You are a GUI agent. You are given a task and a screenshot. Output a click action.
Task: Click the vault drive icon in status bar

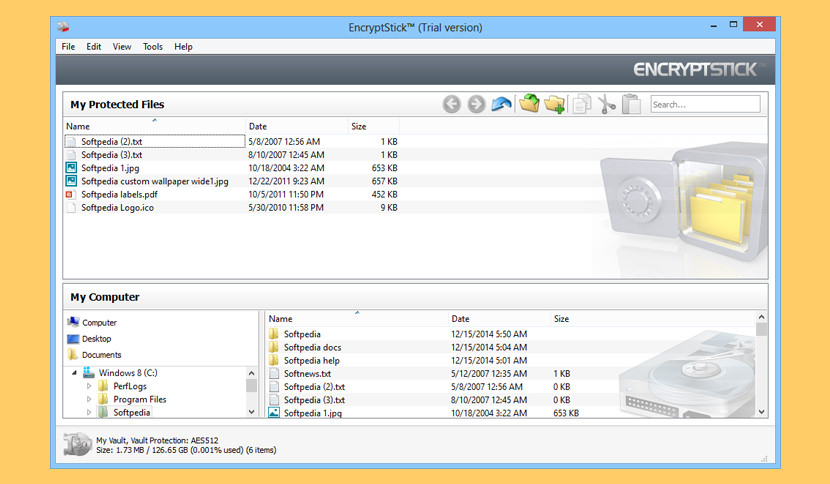[x=77, y=444]
